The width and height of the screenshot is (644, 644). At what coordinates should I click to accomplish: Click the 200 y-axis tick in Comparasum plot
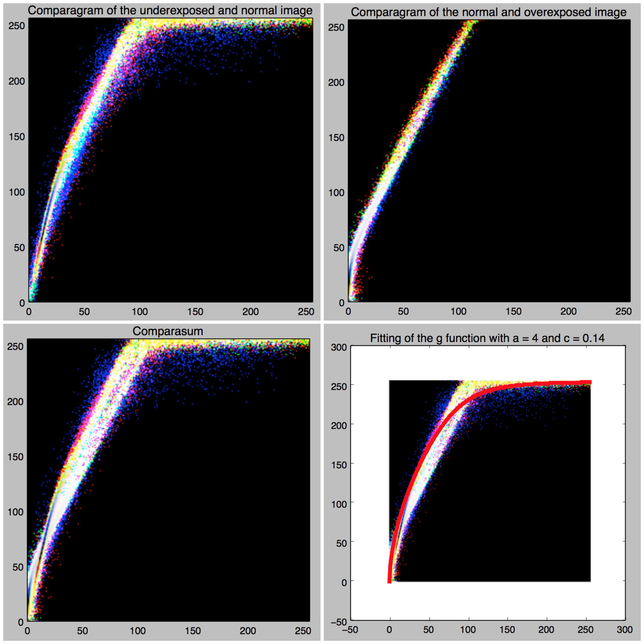[x=15, y=401]
